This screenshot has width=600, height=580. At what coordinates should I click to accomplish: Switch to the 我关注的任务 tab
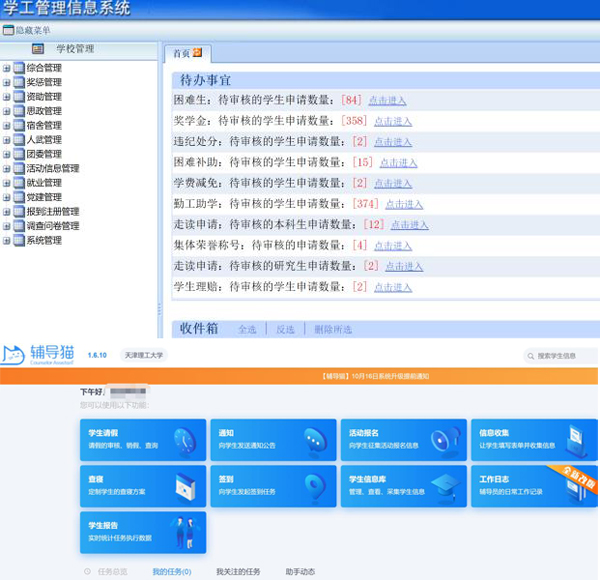point(236,571)
